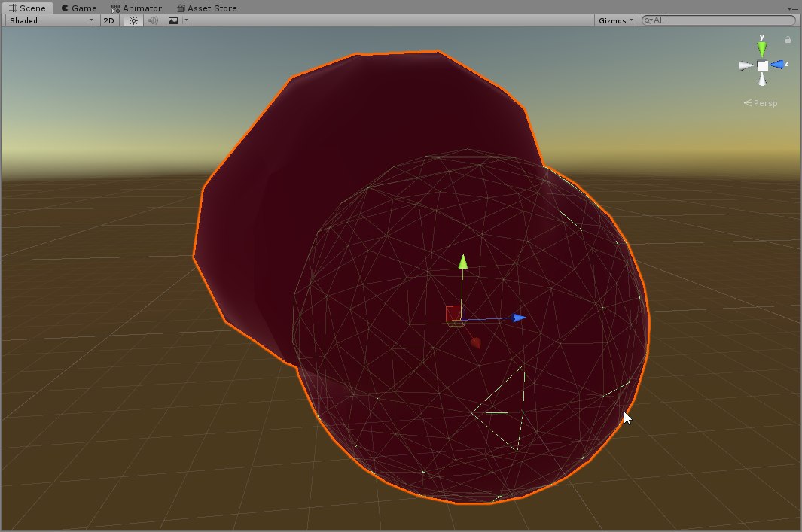This screenshot has width=802, height=532.
Task: Click the green Y axis gizmo cone
Action: [x=762, y=48]
